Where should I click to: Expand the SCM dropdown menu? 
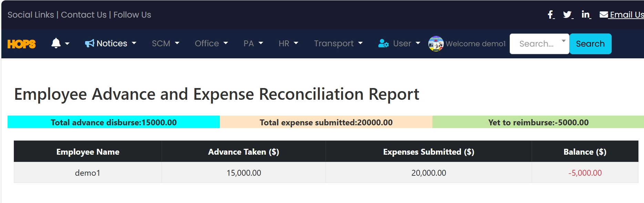coord(165,43)
